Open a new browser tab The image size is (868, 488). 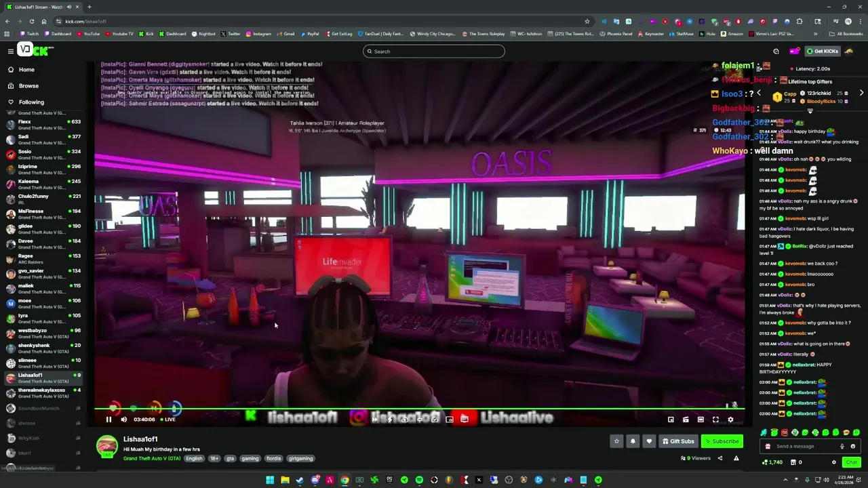89,7
